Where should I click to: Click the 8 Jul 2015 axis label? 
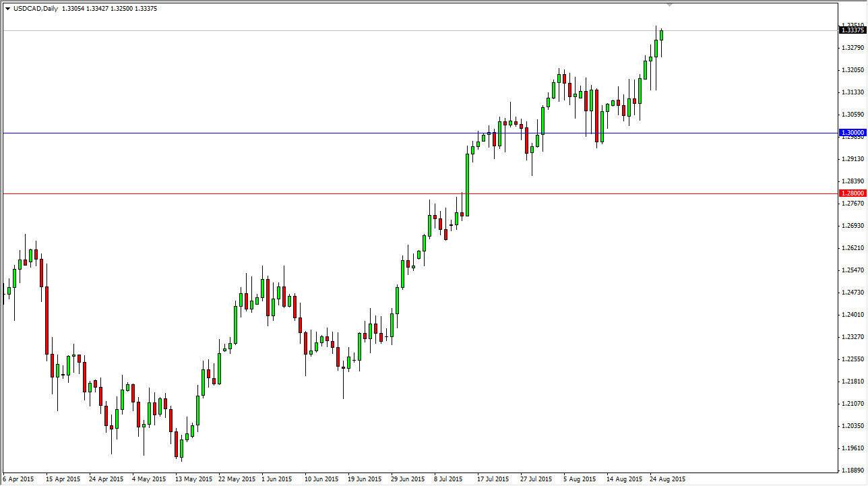pos(447,479)
